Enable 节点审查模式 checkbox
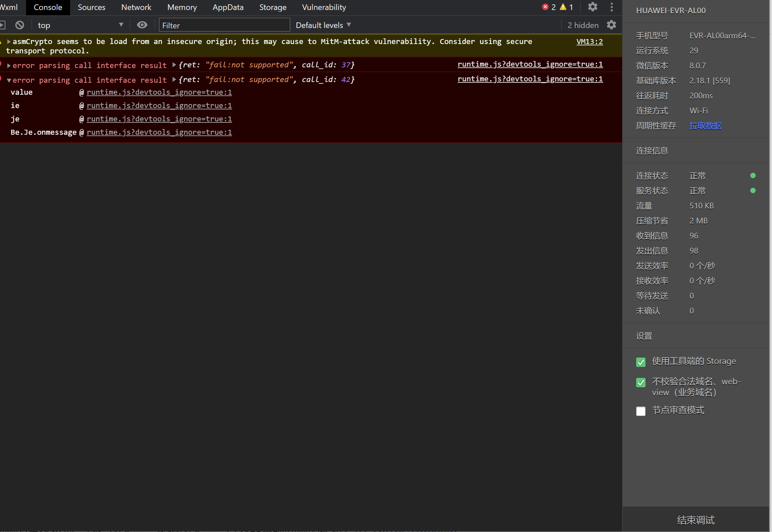This screenshot has height=532, width=772. [640, 411]
